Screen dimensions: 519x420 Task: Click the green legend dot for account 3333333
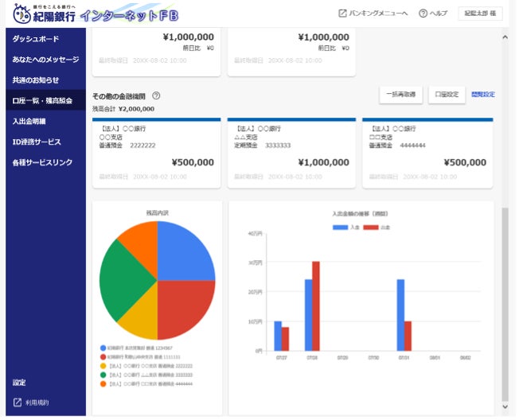[x=103, y=375]
